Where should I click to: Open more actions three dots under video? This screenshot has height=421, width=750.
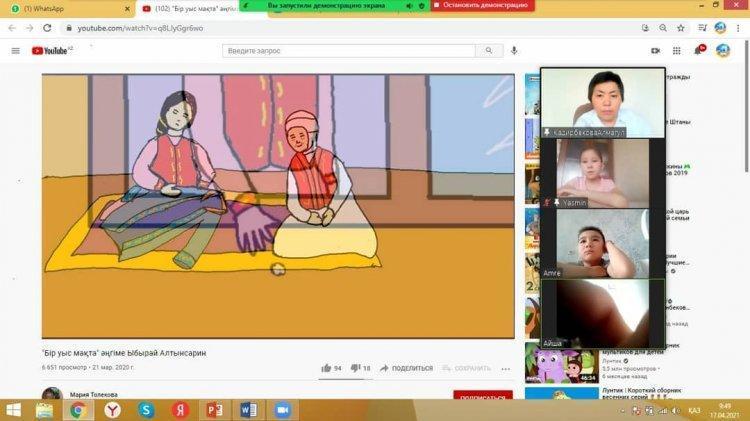tap(506, 368)
